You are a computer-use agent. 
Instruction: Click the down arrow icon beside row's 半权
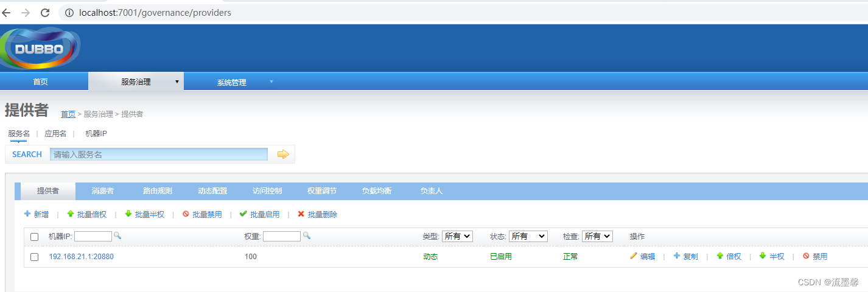pos(763,256)
